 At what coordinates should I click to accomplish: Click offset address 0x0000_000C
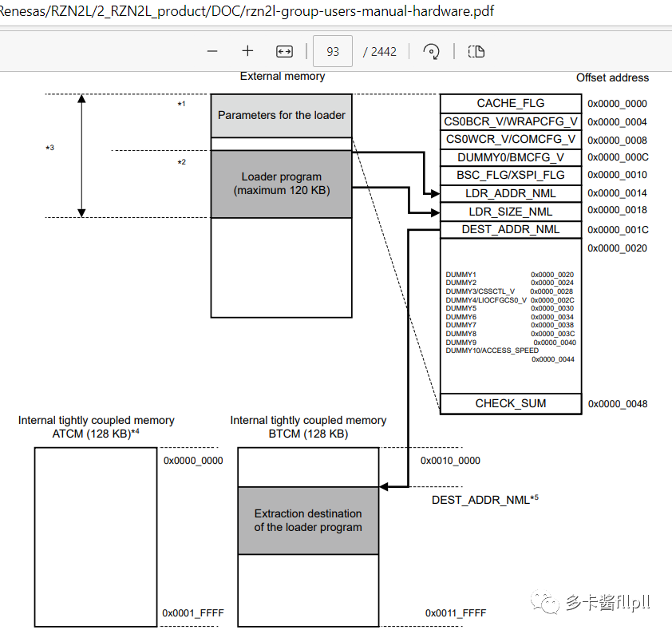(x=618, y=157)
